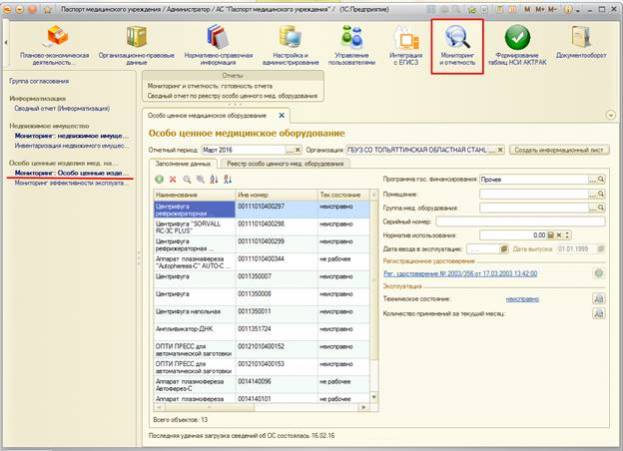Click неисправно technical state link
This screenshot has width=623, height=451.
pyautogui.click(x=523, y=298)
